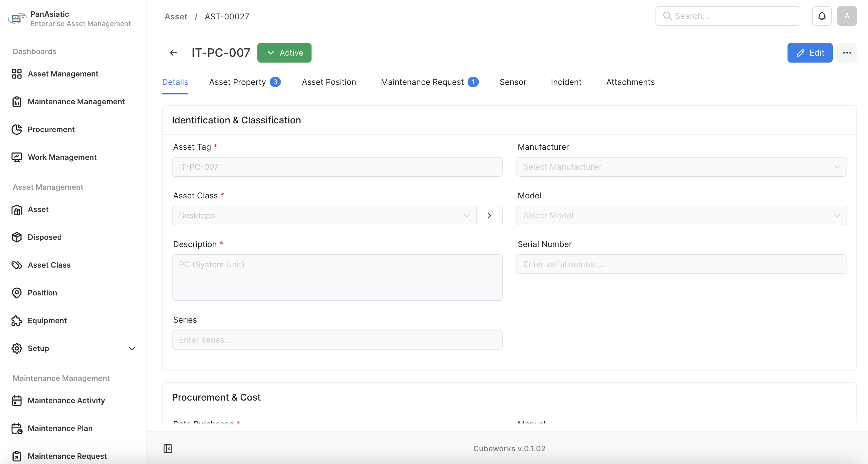This screenshot has height=464, width=868.
Task: Open the Active status dropdown
Action: click(284, 52)
